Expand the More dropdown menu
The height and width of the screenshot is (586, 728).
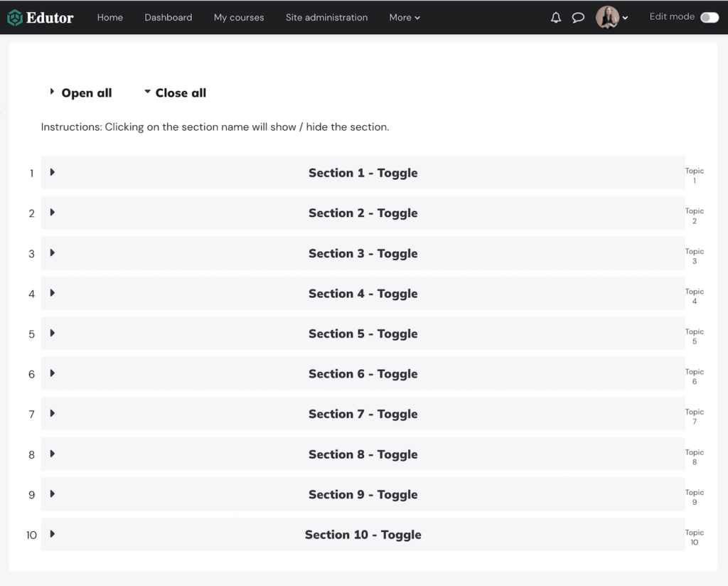pyautogui.click(x=405, y=18)
